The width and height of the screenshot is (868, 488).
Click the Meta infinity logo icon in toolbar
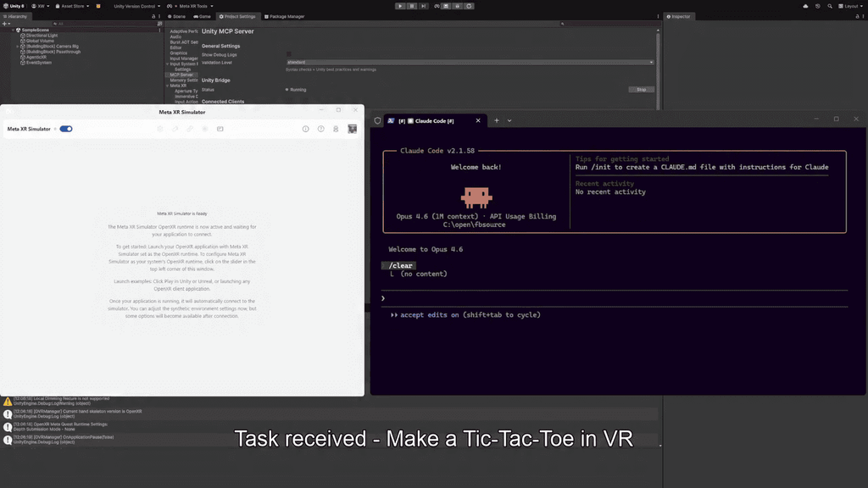(437, 6)
